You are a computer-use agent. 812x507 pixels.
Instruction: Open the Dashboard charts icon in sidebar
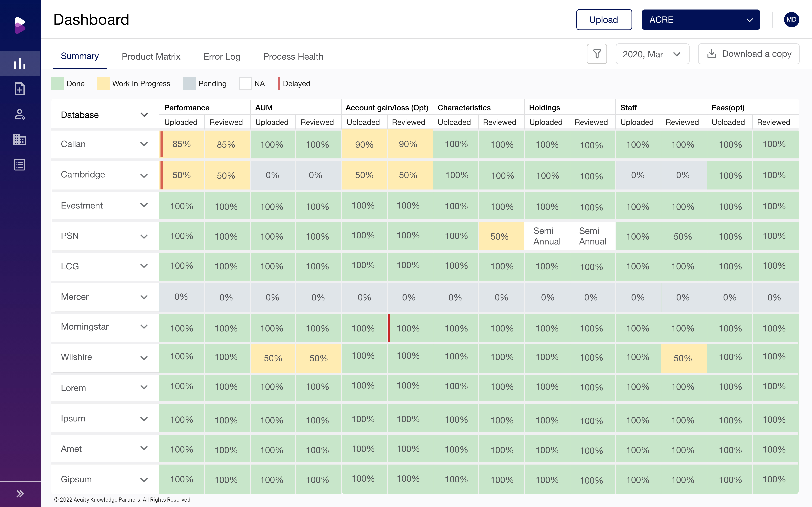tap(20, 63)
